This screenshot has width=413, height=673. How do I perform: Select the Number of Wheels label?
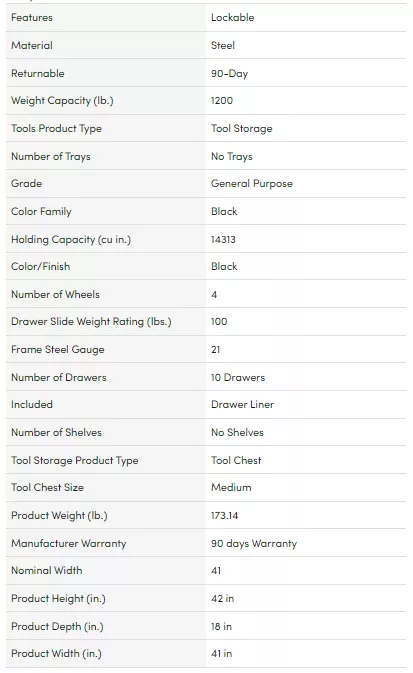click(55, 294)
